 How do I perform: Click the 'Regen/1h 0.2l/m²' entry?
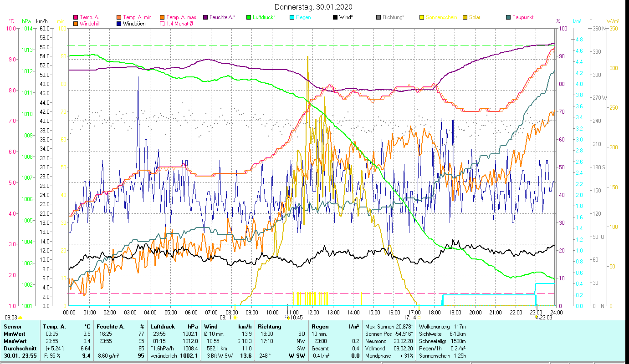point(442,349)
